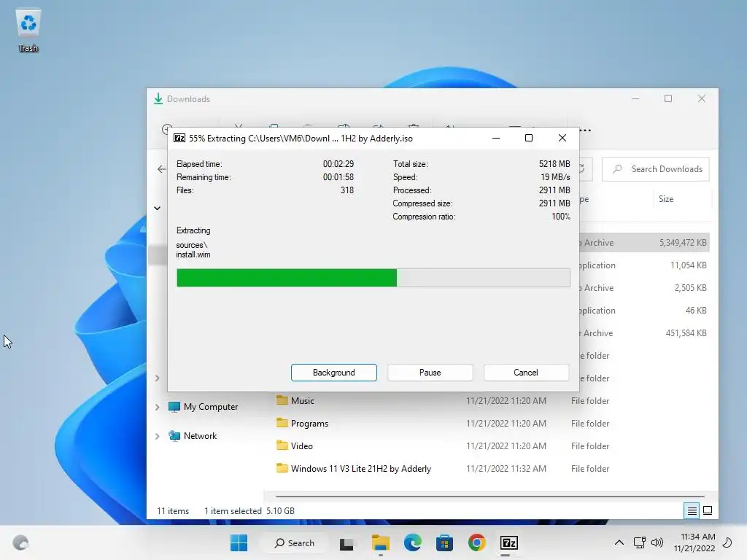The width and height of the screenshot is (747, 560).
Task: Select the 451,584 KB archive row
Action: pos(644,332)
